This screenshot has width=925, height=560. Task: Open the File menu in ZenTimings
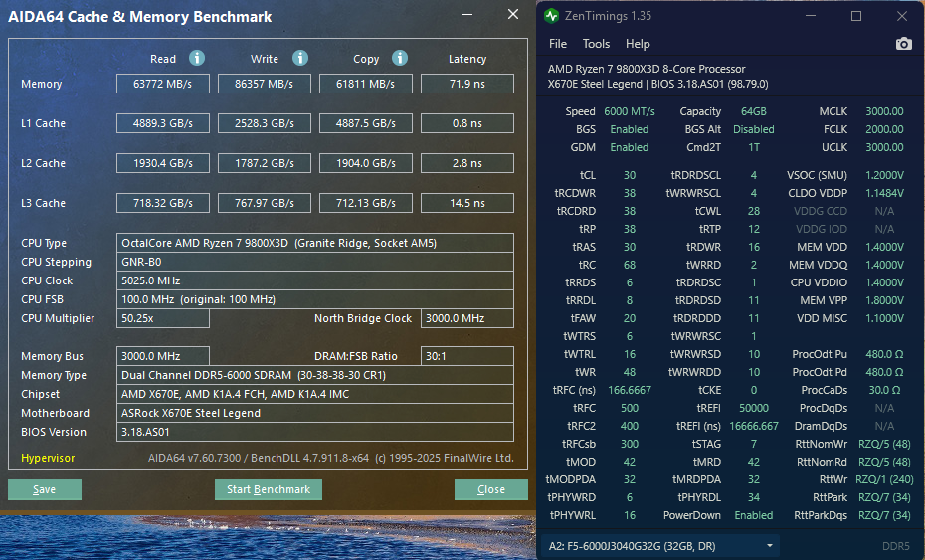(557, 44)
